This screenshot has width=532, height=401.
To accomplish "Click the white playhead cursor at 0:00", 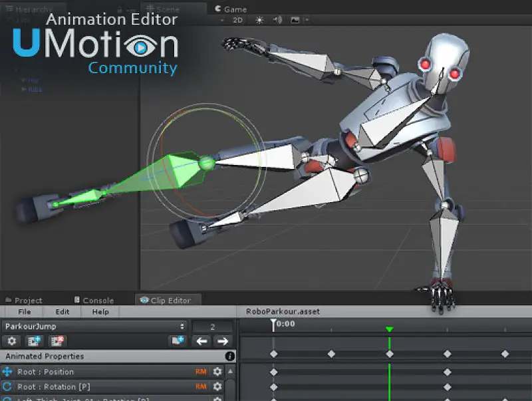I will (273, 325).
